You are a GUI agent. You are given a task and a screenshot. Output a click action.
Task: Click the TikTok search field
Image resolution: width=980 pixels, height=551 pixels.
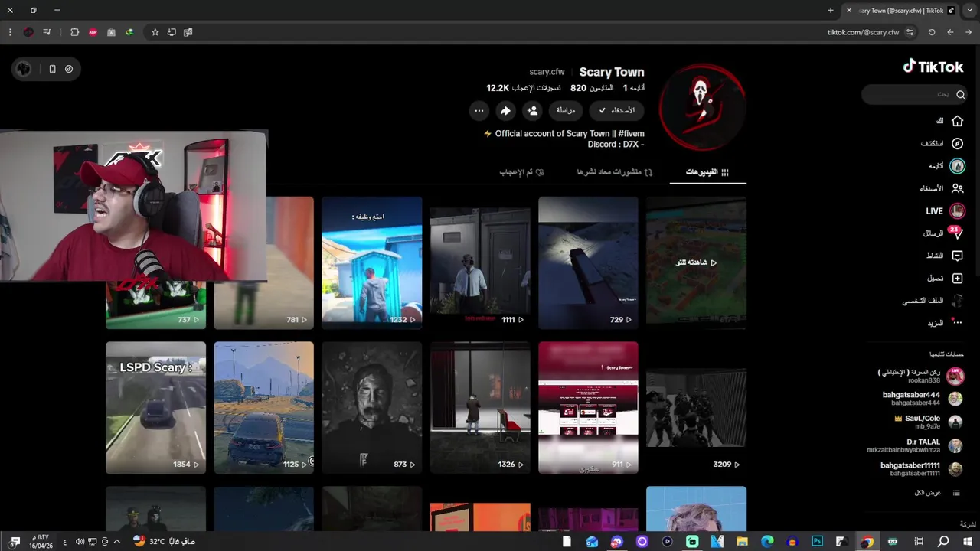915,94
